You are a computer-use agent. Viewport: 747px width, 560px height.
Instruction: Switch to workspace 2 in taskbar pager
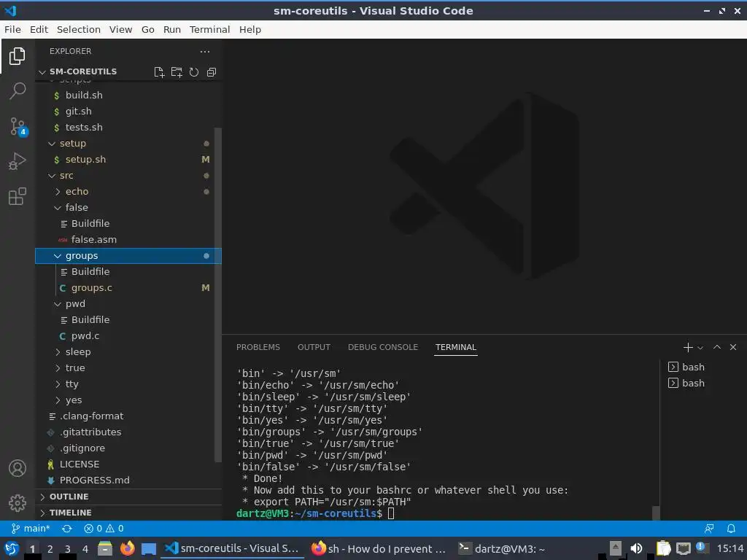[50, 548]
